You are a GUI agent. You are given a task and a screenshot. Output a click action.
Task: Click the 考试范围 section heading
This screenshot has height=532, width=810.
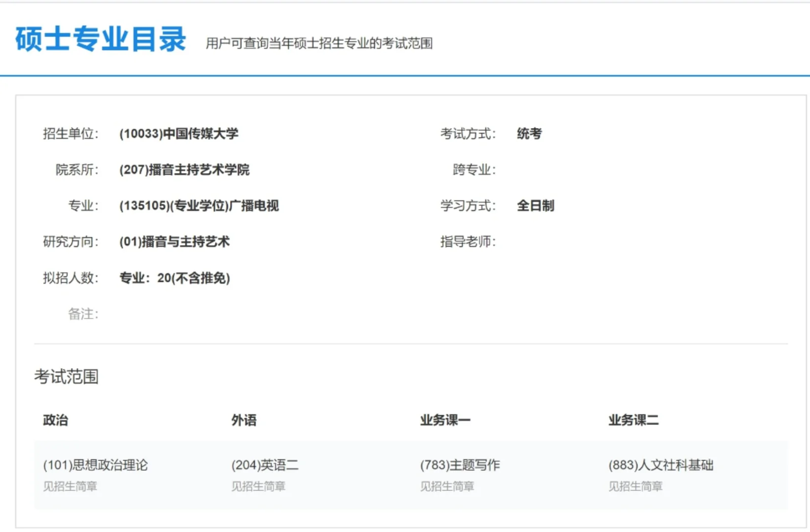[x=67, y=377]
